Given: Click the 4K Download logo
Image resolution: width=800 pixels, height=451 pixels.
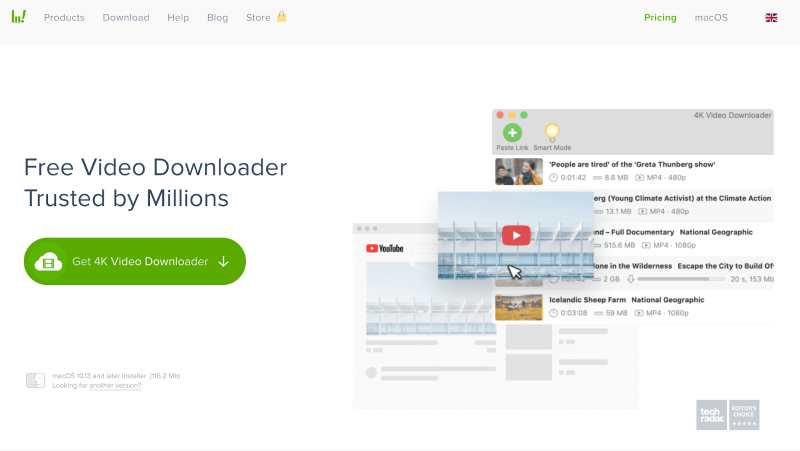Looking at the screenshot, I should pyautogui.click(x=18, y=17).
